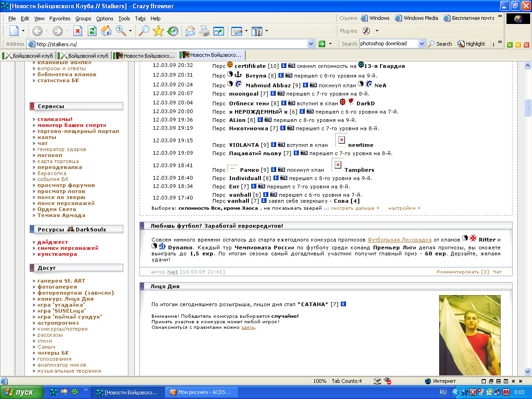Click the page vertical scrollbar thumb
Screen dimensions: 532x399
point(527,108)
